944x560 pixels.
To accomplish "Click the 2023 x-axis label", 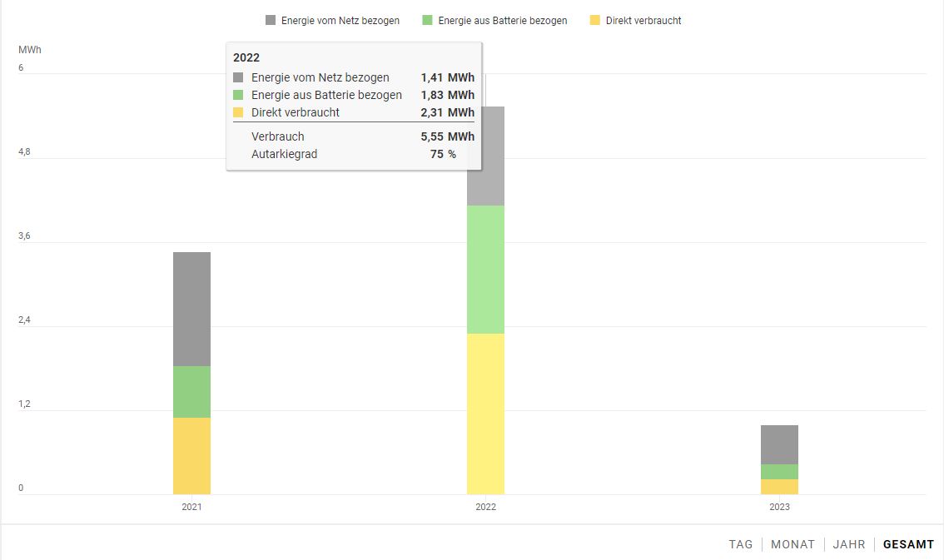I will (779, 507).
